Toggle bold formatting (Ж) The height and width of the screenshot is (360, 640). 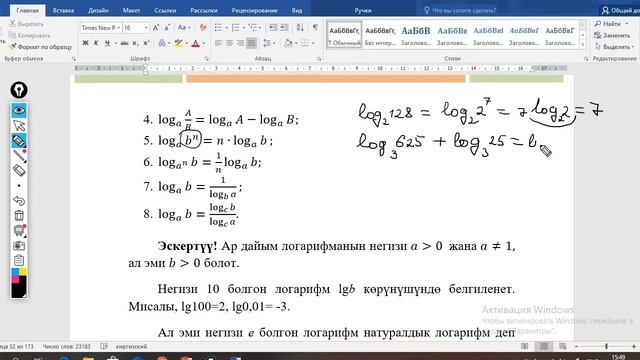(x=85, y=43)
